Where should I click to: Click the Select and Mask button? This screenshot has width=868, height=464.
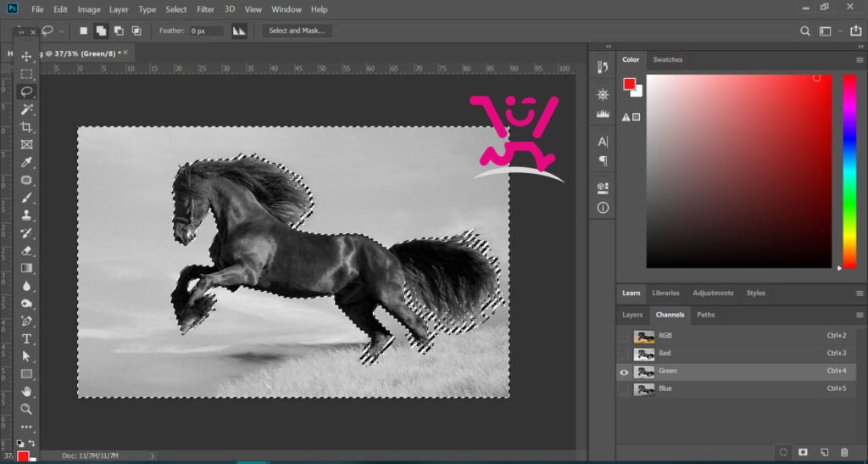click(x=297, y=31)
